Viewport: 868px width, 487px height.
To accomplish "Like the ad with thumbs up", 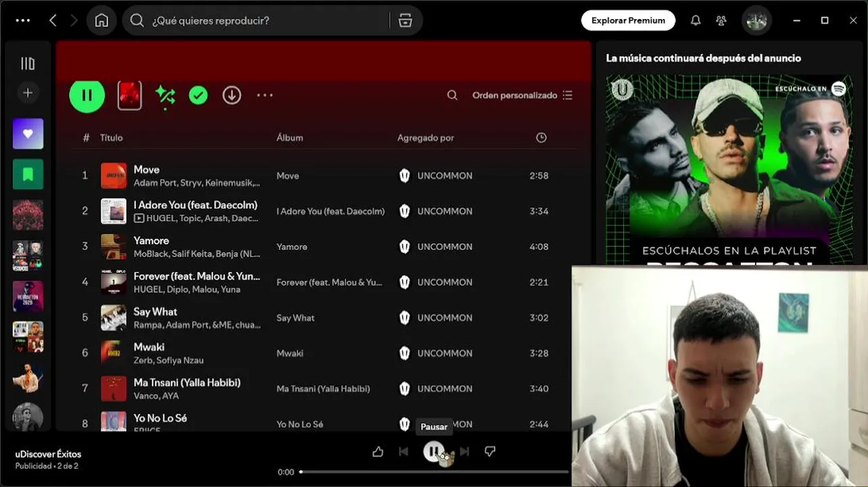I will (378, 451).
